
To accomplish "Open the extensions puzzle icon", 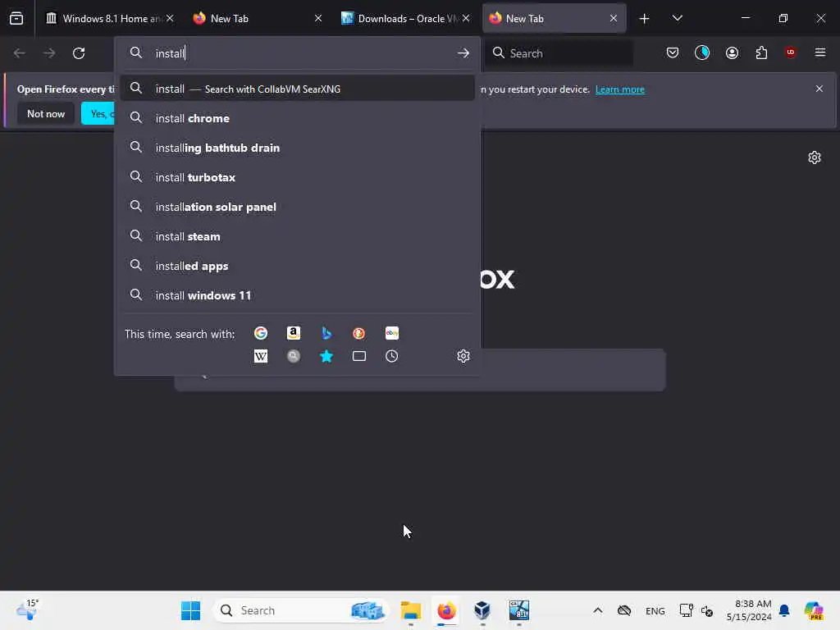I will 761,52.
